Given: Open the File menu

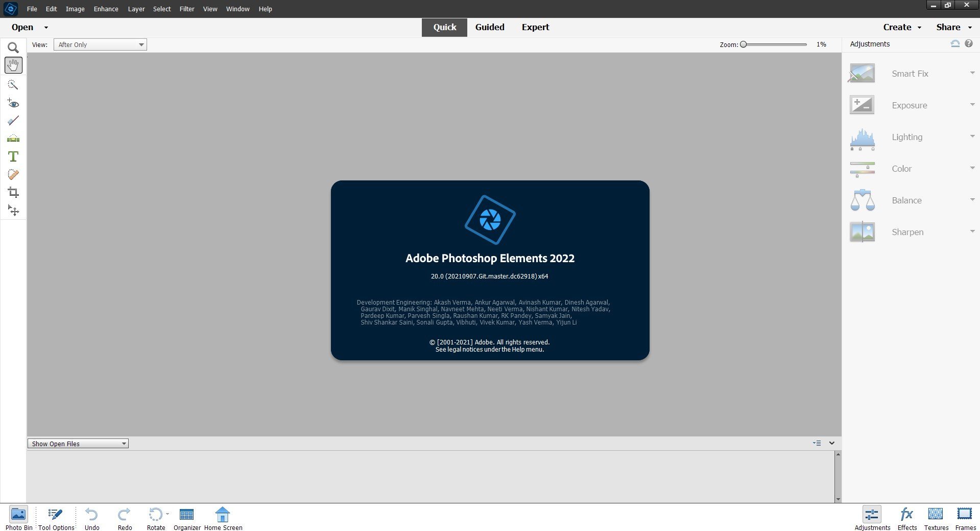Looking at the screenshot, I should [x=32, y=9].
